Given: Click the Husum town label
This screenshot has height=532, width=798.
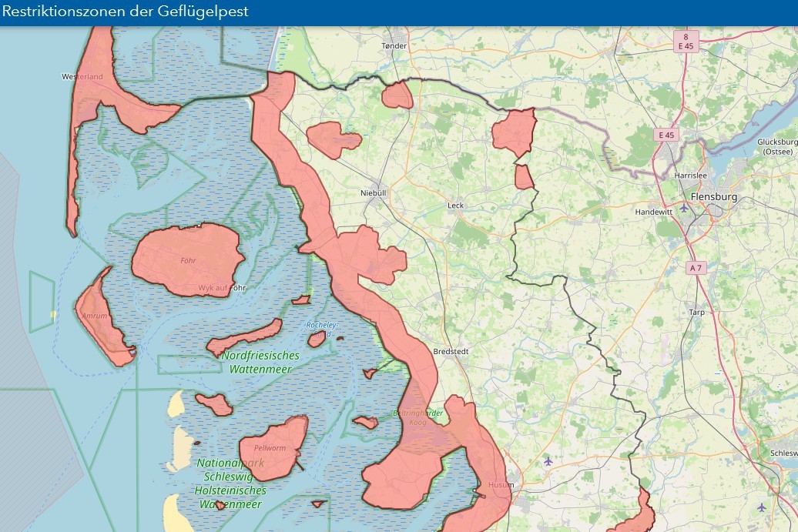Looking at the screenshot, I should pyautogui.click(x=500, y=486).
